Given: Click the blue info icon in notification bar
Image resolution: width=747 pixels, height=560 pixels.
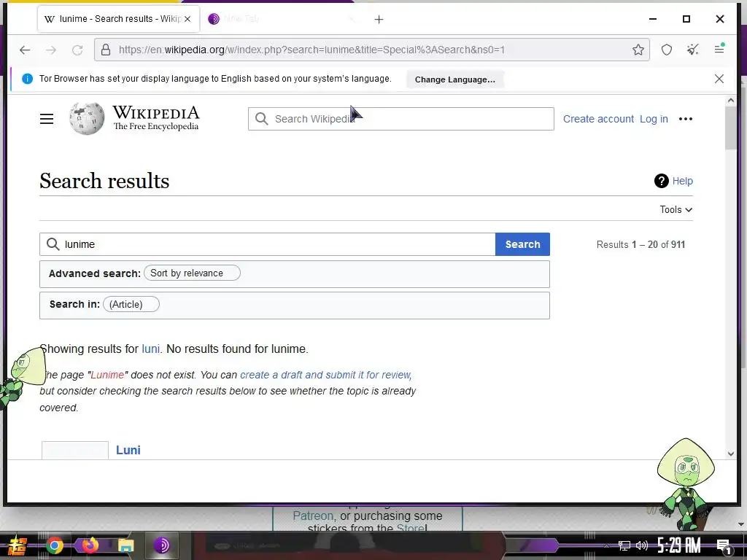Looking at the screenshot, I should coord(28,79).
